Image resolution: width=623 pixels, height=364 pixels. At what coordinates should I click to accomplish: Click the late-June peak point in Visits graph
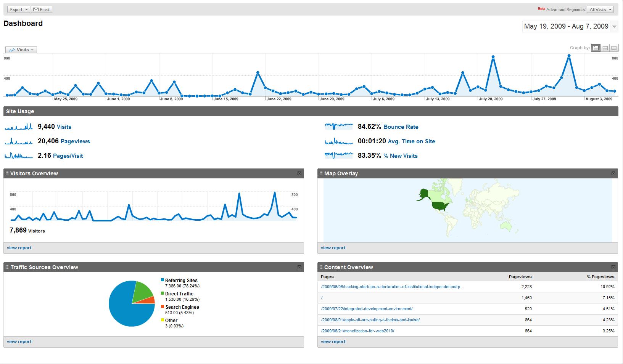coord(258,72)
